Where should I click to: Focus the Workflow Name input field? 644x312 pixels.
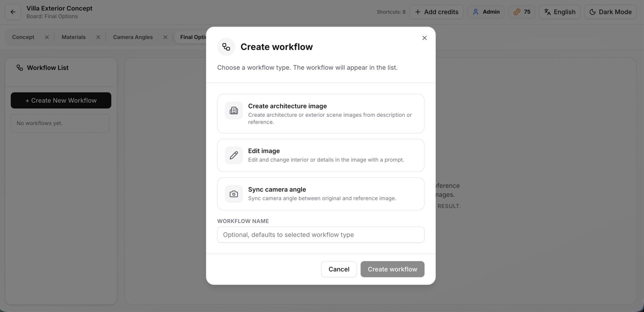click(x=321, y=235)
